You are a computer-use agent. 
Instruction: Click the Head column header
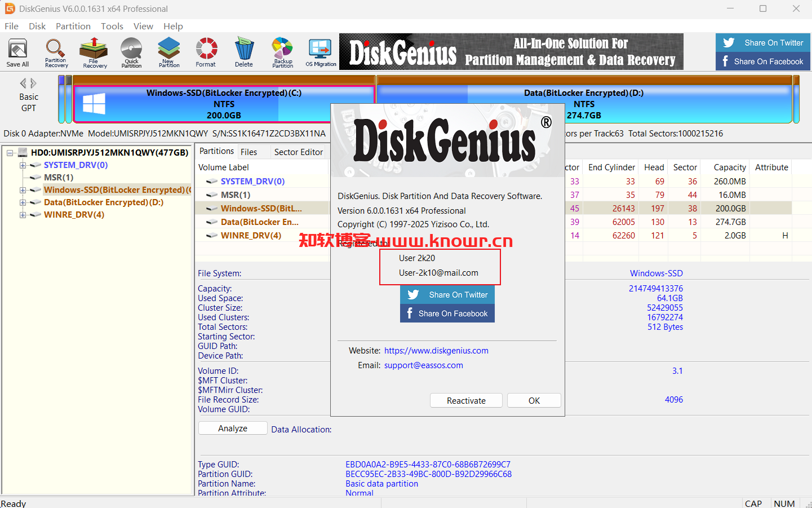coord(654,167)
